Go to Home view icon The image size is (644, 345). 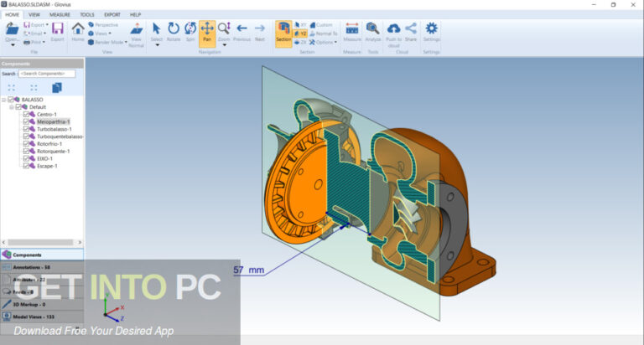[x=78, y=28]
